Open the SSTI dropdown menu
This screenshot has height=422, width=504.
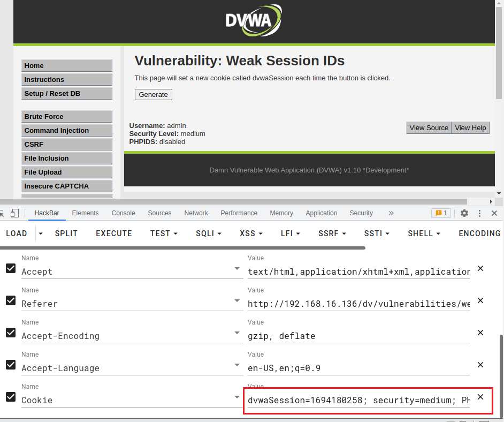click(377, 233)
